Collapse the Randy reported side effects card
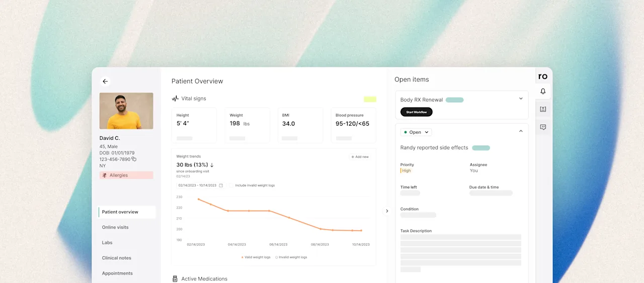Screen dimensions: 644x283 tap(521, 131)
